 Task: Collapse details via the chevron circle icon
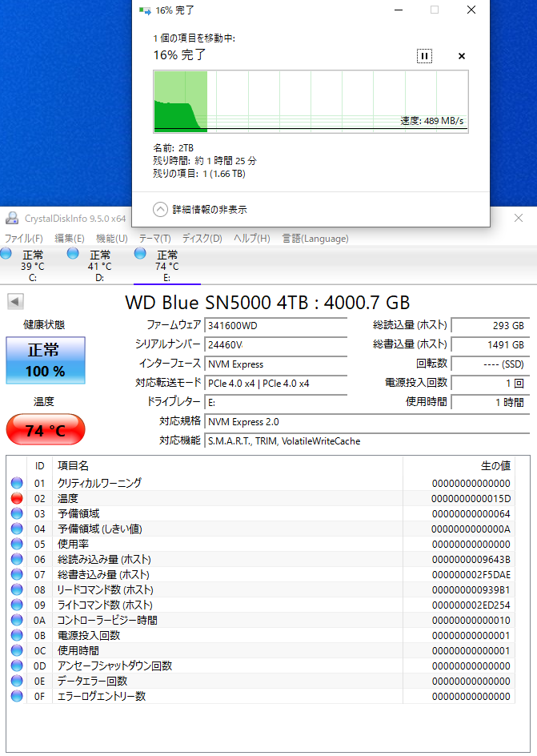160,209
